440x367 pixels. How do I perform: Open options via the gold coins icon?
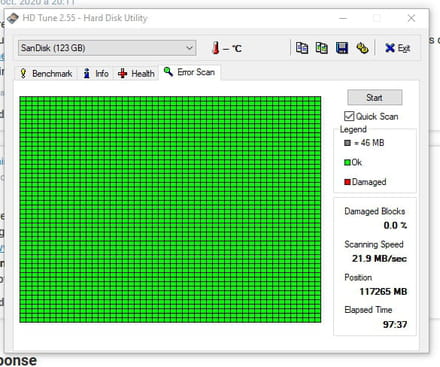(362, 48)
